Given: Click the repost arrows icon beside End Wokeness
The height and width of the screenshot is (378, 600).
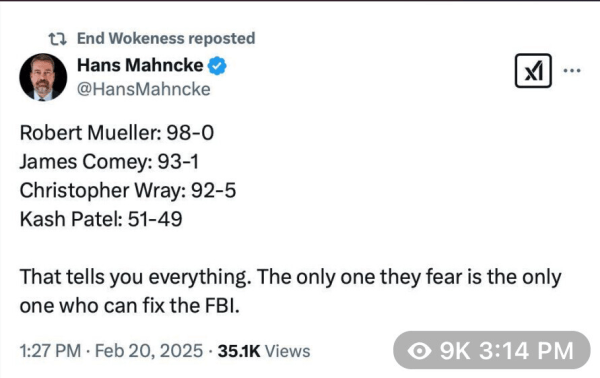Looking at the screenshot, I should (x=57, y=39).
